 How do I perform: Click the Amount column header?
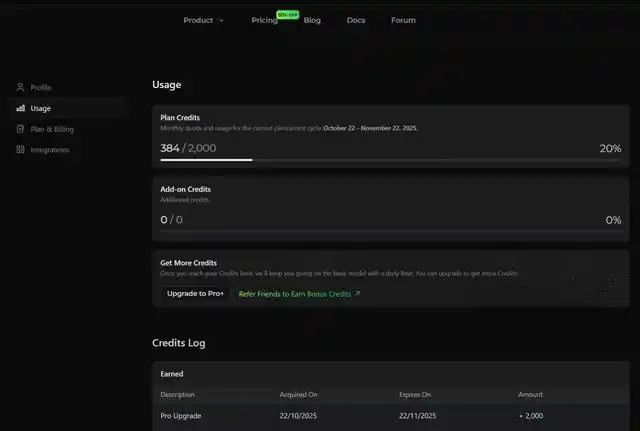pyautogui.click(x=530, y=394)
